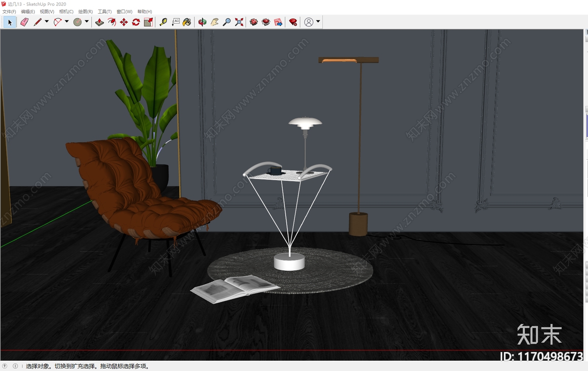The width and height of the screenshot is (588, 371).
Task: Activate the Tape Measure tool
Action: (163, 22)
